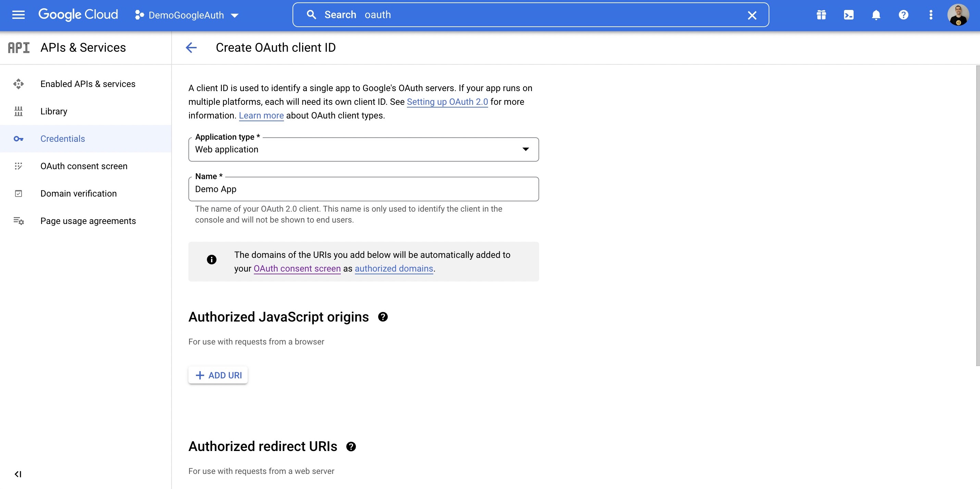980x489 pixels.
Task: Go to the OAuth consent screen section
Action: 84,166
